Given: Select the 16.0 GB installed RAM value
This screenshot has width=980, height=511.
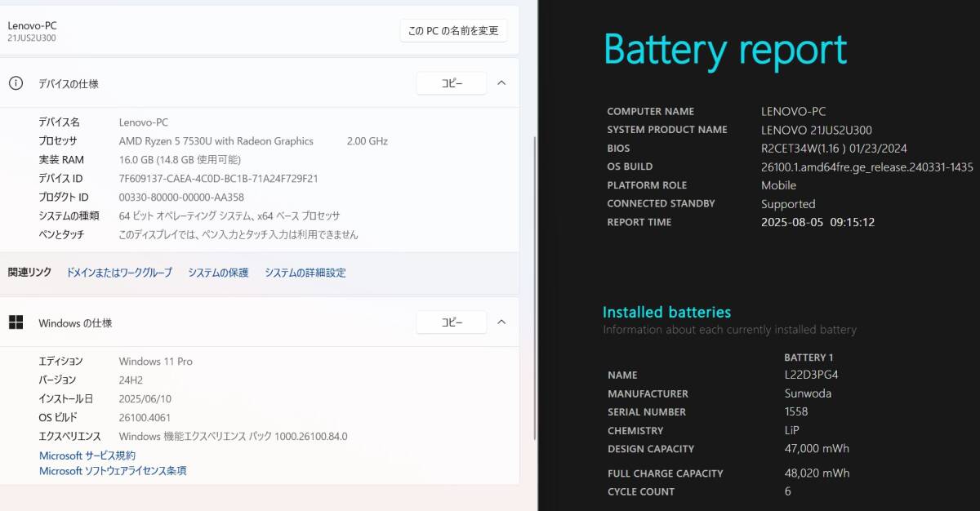Looking at the screenshot, I should pos(180,160).
